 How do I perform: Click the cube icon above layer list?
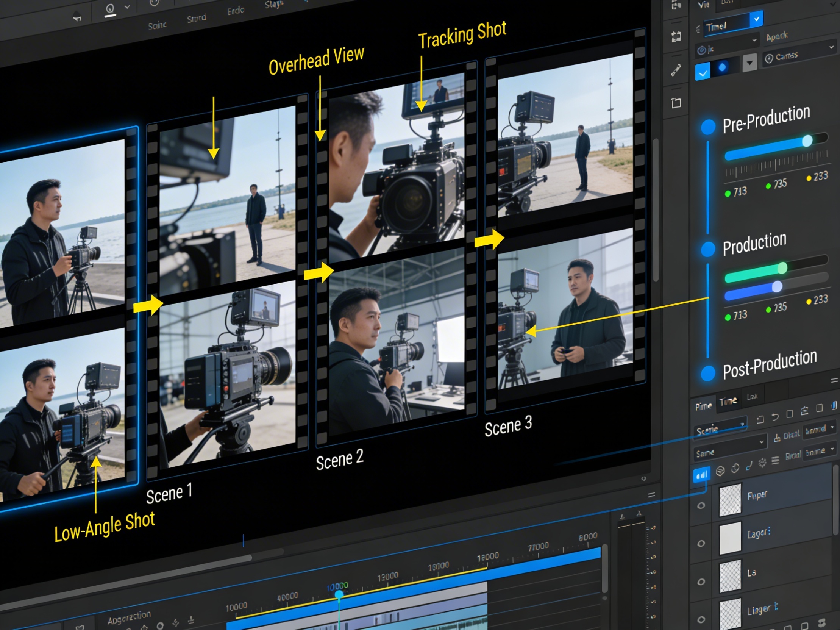tap(720, 471)
